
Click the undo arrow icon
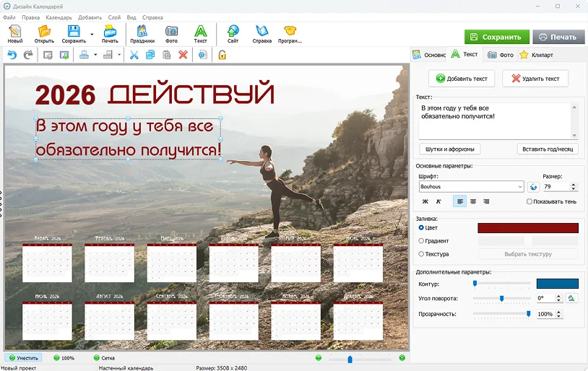click(x=12, y=55)
